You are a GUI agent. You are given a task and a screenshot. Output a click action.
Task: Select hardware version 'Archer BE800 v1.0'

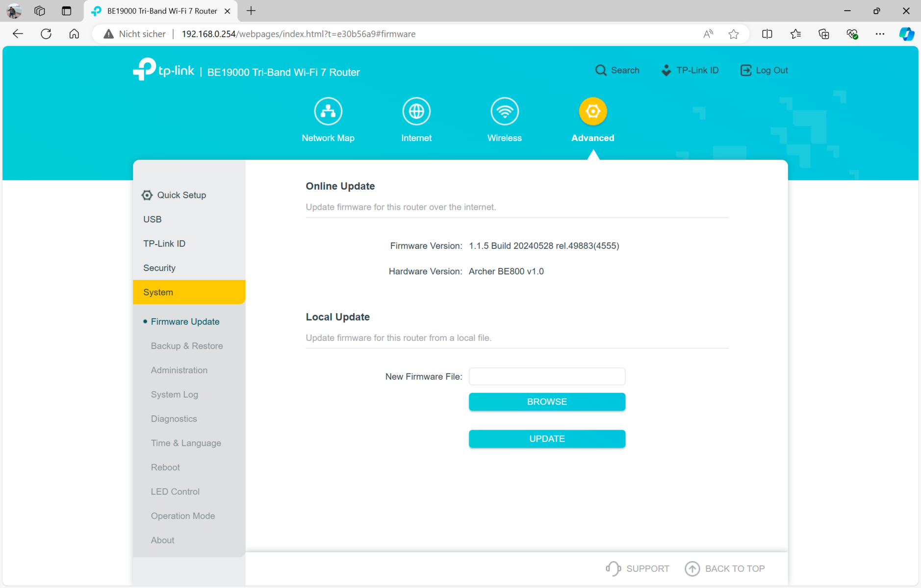coord(506,271)
